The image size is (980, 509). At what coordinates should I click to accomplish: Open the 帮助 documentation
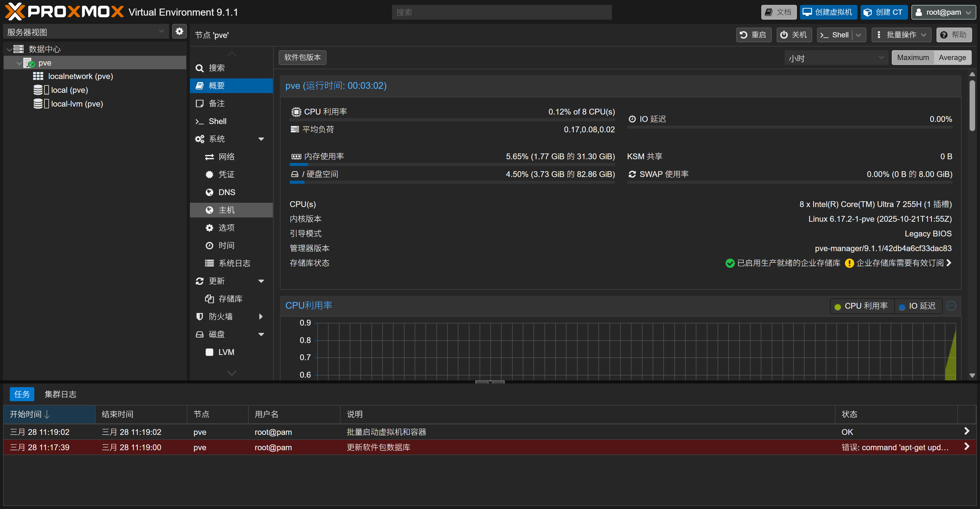point(954,35)
